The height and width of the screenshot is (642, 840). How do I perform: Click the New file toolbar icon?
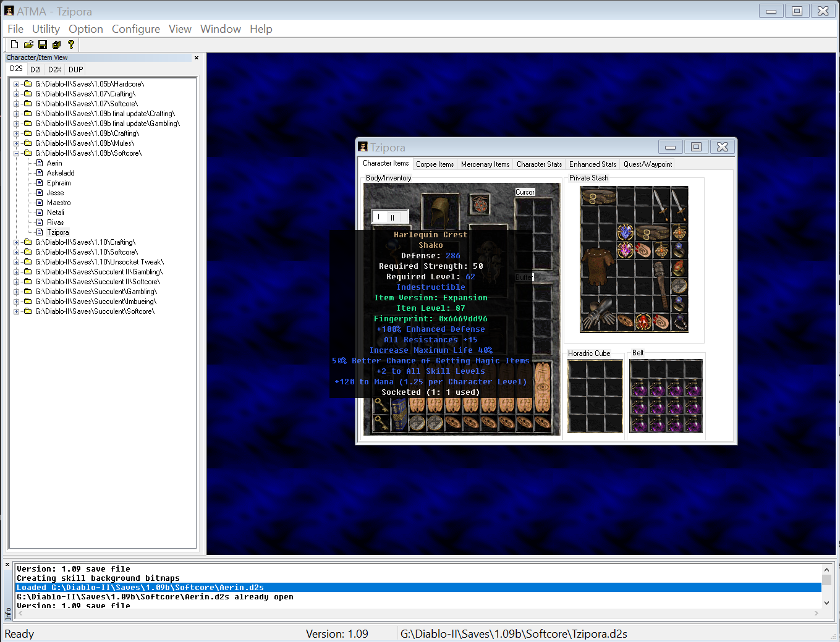14,44
